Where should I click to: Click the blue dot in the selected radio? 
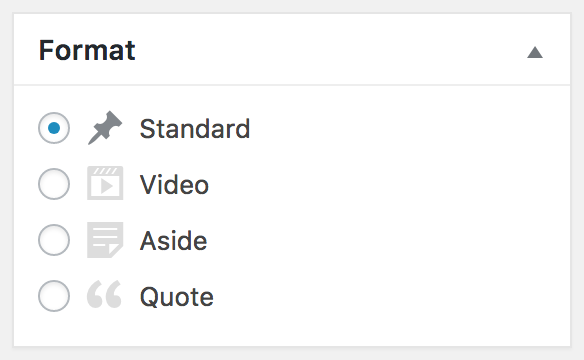click(54, 128)
